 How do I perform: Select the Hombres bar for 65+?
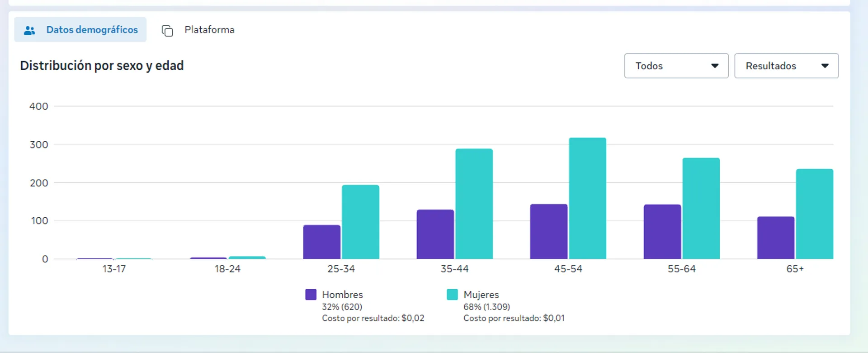click(x=776, y=238)
